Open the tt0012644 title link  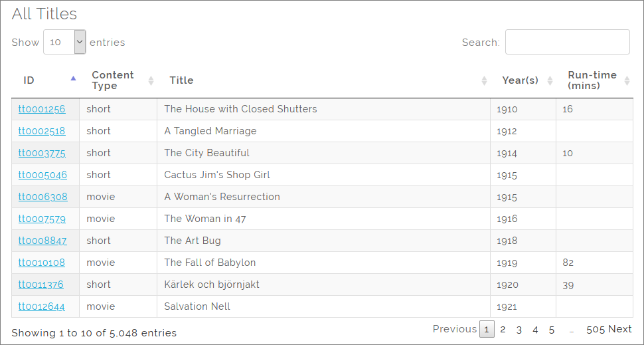(x=42, y=306)
